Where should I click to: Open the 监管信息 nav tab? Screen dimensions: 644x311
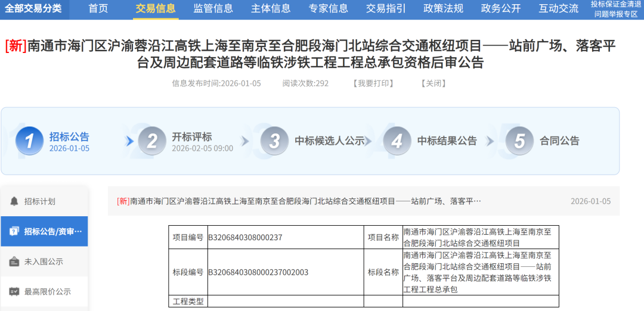click(x=213, y=8)
